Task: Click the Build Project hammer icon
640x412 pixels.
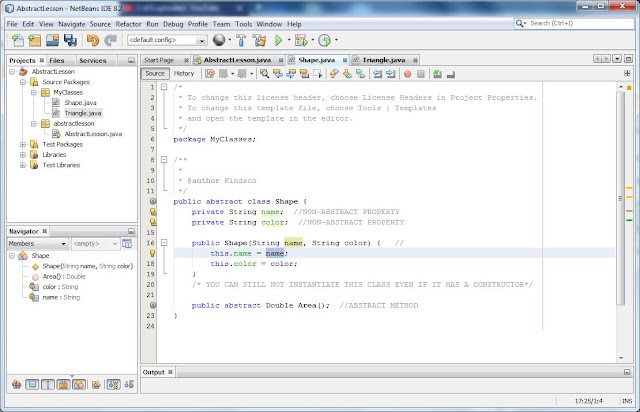Action: [241, 40]
